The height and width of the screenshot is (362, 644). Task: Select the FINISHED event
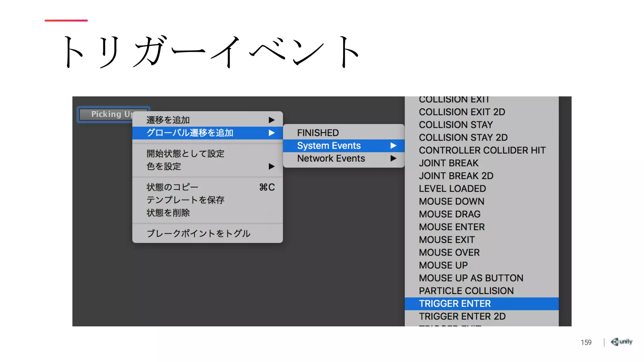[x=318, y=133]
